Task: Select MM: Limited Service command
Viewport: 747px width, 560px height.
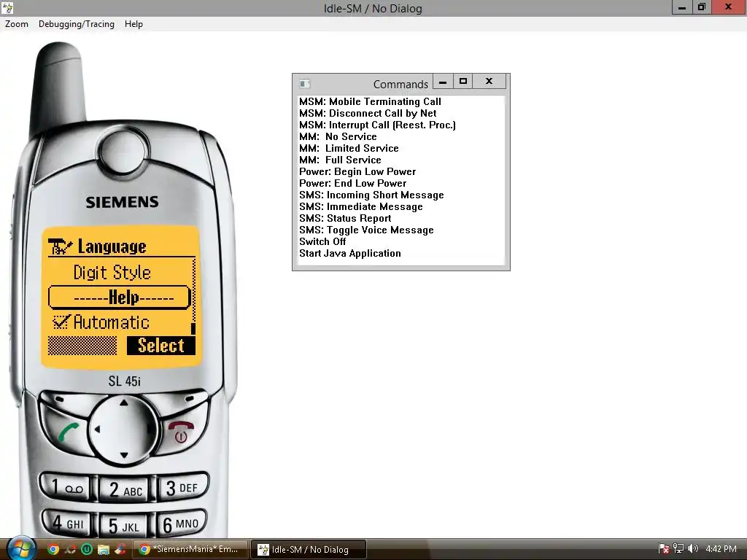Action: pyautogui.click(x=349, y=148)
